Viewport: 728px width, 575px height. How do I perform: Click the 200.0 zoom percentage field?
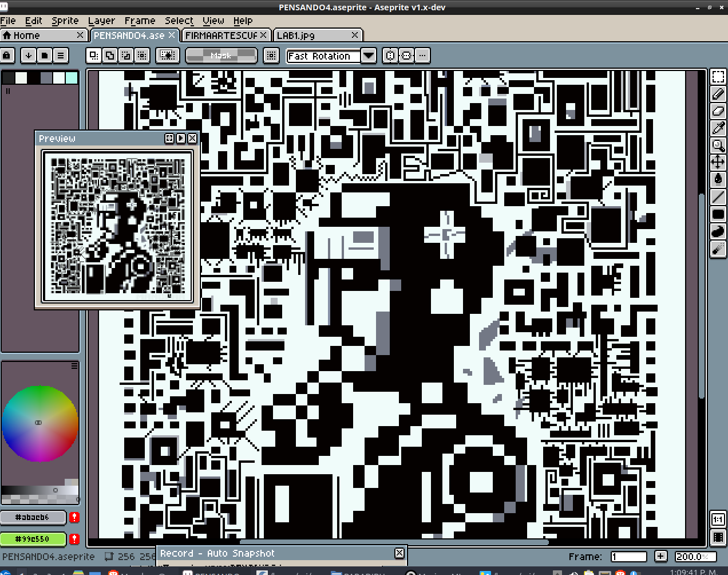coord(695,557)
